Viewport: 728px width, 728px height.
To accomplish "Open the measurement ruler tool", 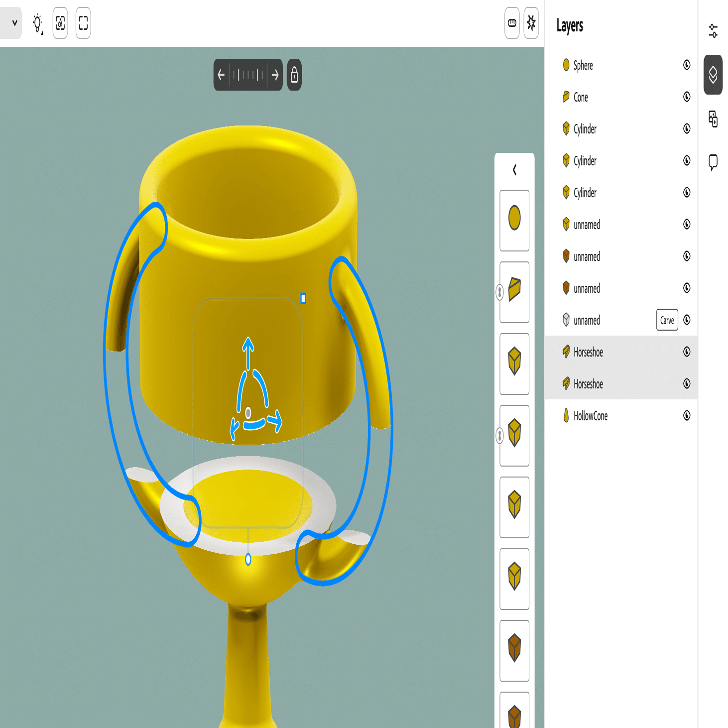I will [511, 23].
